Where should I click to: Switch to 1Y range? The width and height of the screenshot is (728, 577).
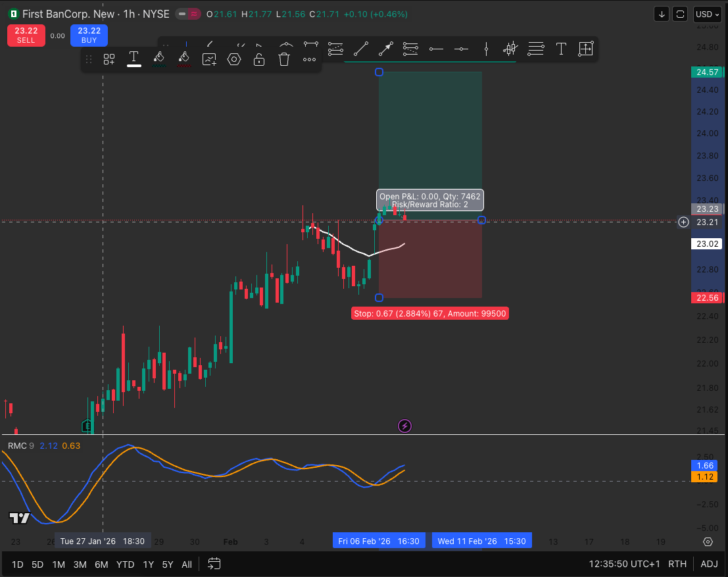click(x=148, y=564)
